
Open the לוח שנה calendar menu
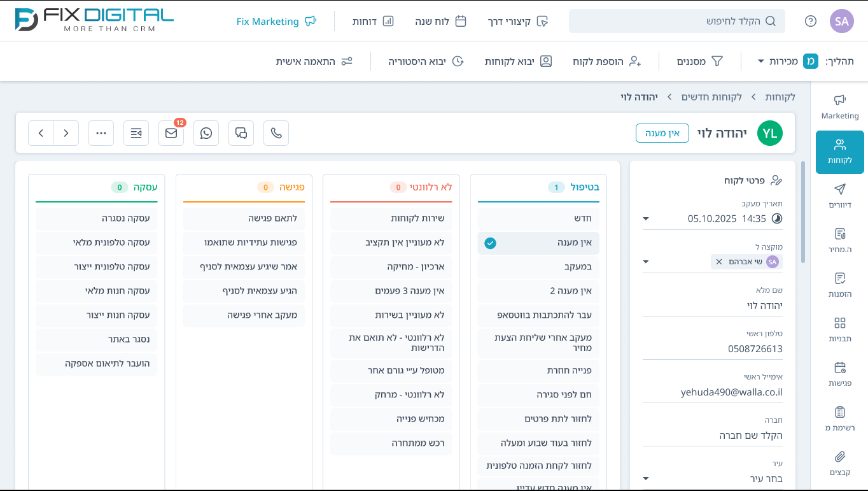(441, 21)
